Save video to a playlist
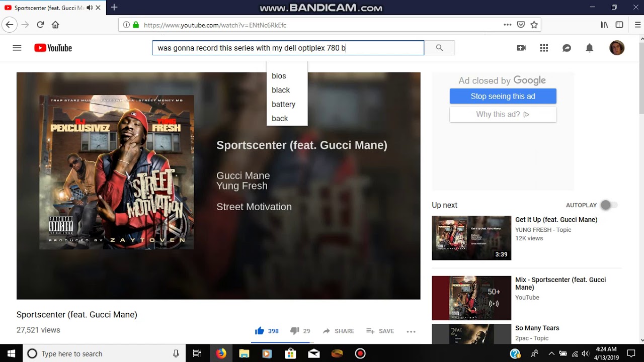The height and width of the screenshot is (362, 644). tap(380, 331)
